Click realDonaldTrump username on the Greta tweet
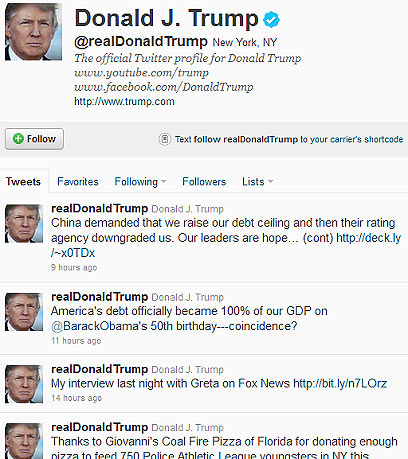The height and width of the screenshot is (459, 408). pos(99,369)
